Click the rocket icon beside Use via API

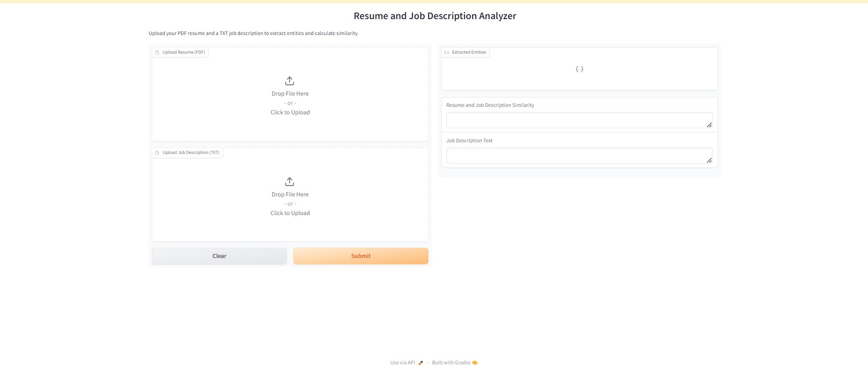click(421, 363)
